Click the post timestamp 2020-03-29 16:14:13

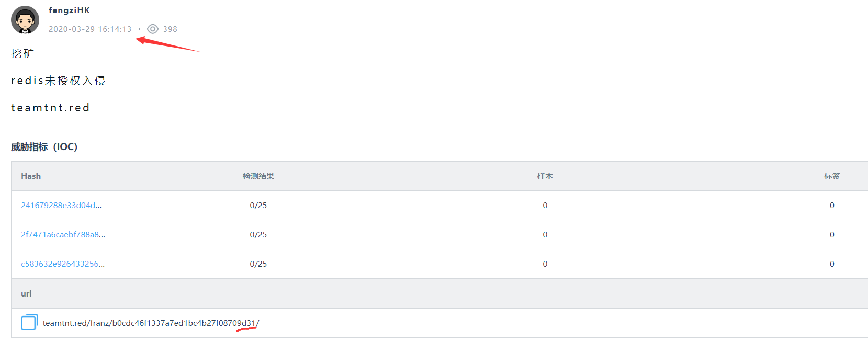[90, 29]
